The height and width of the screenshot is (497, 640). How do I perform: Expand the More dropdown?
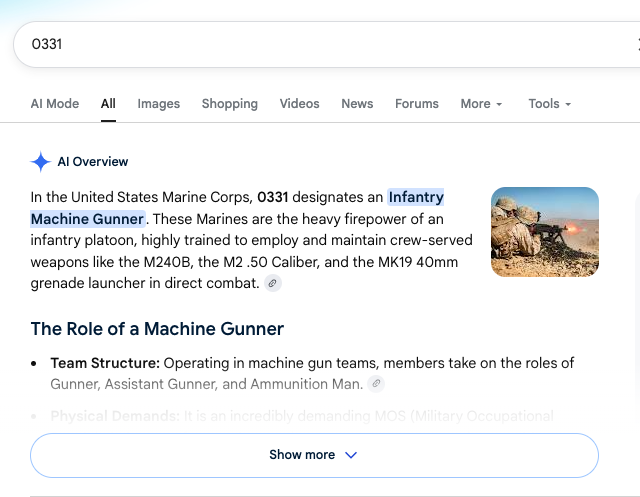481,104
